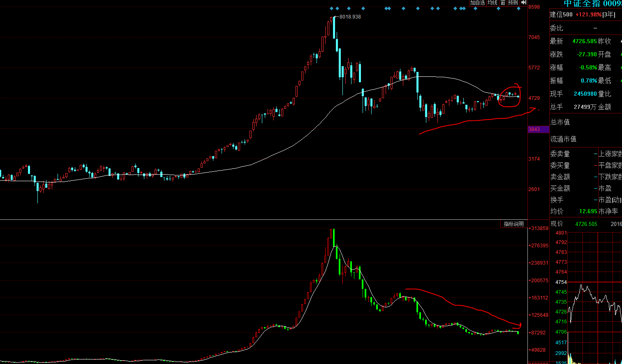Click the 委比 label
Viewport: 622px width, 364px height.
coord(557,28)
